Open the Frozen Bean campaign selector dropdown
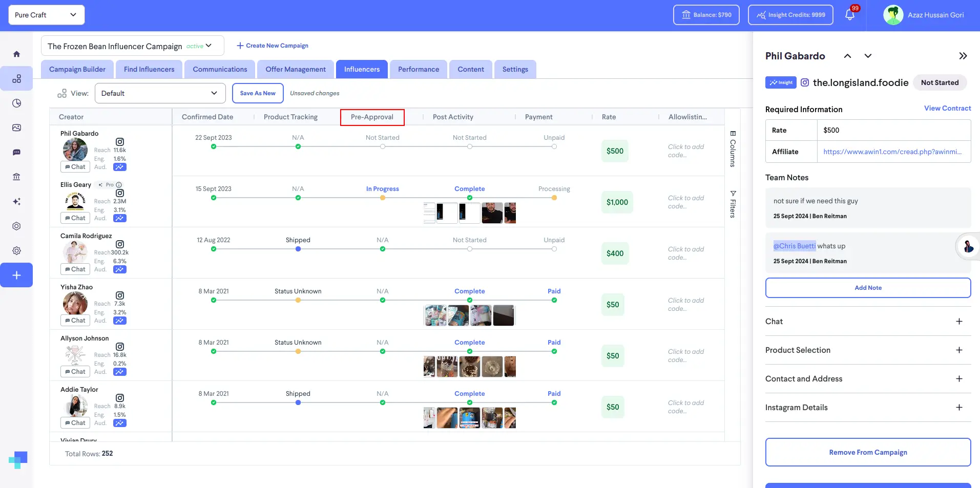The image size is (980, 488). [x=133, y=46]
